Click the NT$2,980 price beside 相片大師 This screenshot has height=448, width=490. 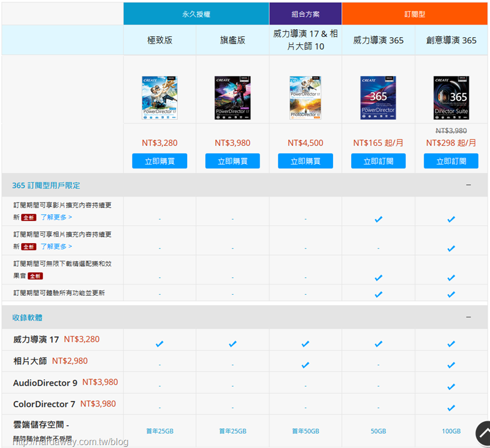pyautogui.click(x=69, y=361)
